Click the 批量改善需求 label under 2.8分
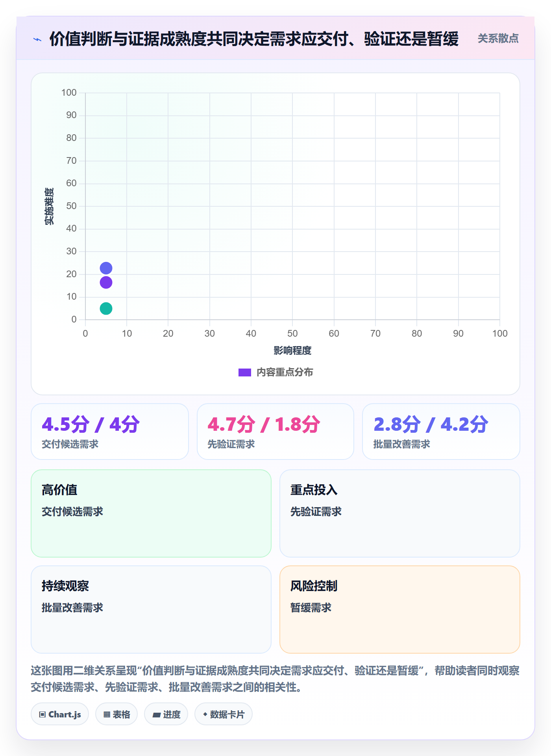Screen dimensions: 551x756 pyautogui.click(x=402, y=444)
